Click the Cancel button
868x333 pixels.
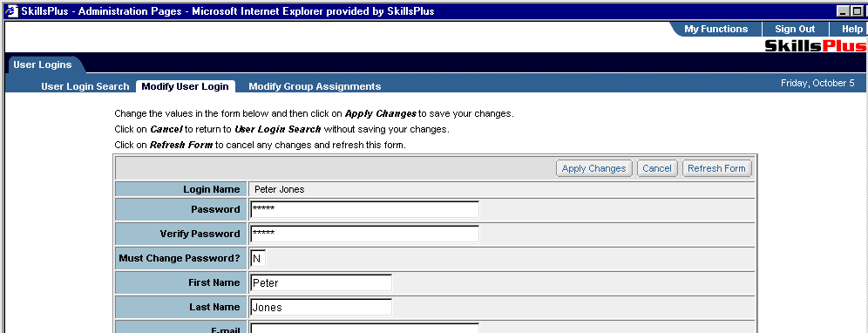tap(656, 168)
